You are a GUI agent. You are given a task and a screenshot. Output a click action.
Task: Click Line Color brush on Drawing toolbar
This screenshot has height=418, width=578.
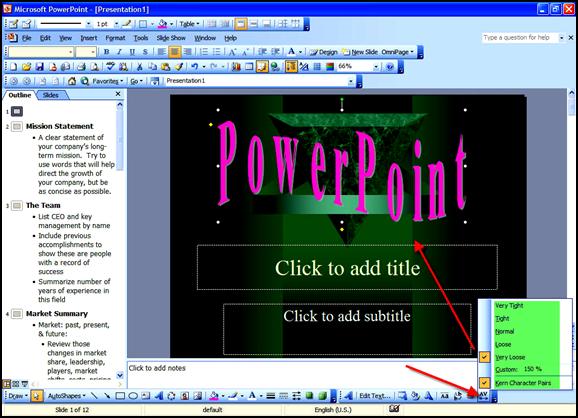pyautogui.click(x=233, y=396)
